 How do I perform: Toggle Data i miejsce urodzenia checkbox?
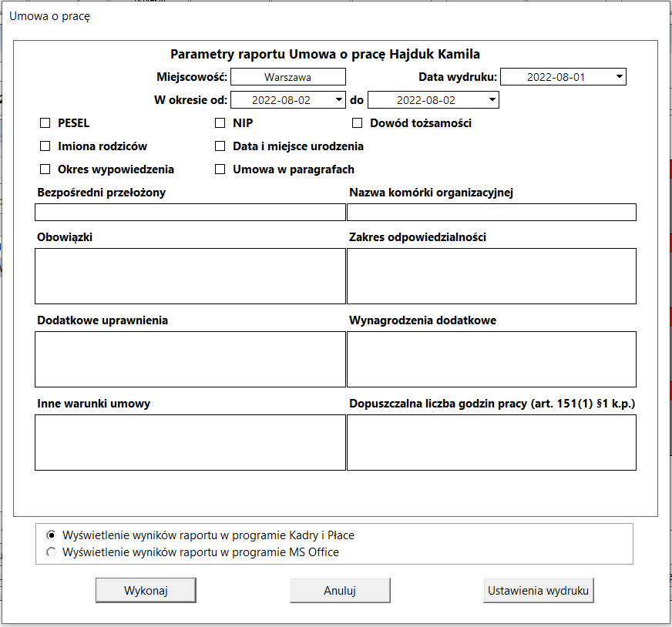pos(220,146)
